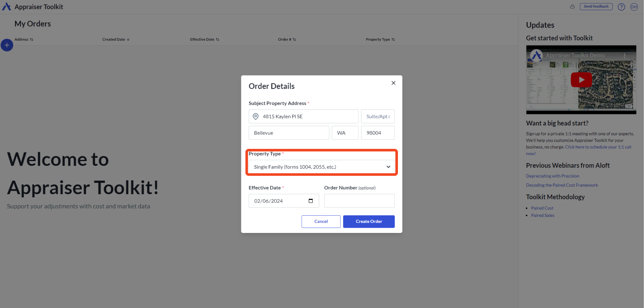The image size is (644, 308).
Task: Click the Create Order button
Action: [x=369, y=221]
